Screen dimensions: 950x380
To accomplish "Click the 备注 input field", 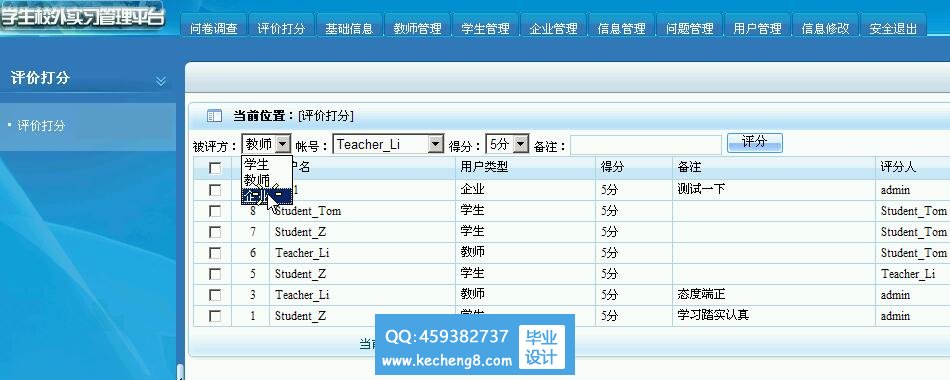I will click(x=646, y=145).
